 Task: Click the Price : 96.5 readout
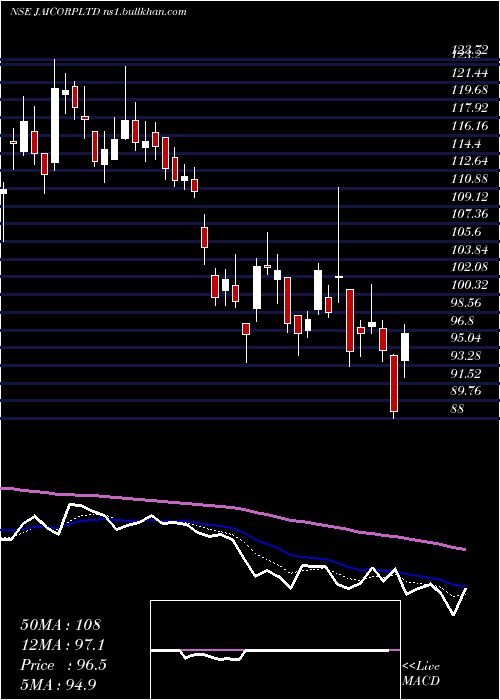pos(63,665)
